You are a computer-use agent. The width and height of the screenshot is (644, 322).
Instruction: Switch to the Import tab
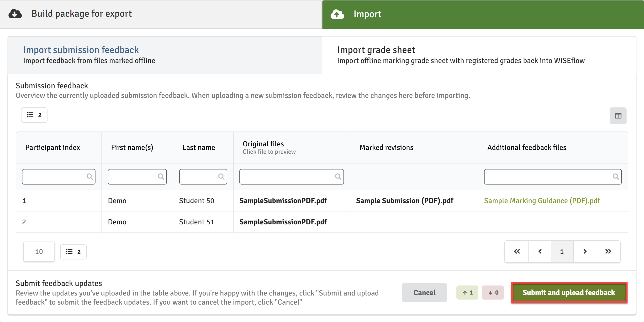(x=483, y=14)
